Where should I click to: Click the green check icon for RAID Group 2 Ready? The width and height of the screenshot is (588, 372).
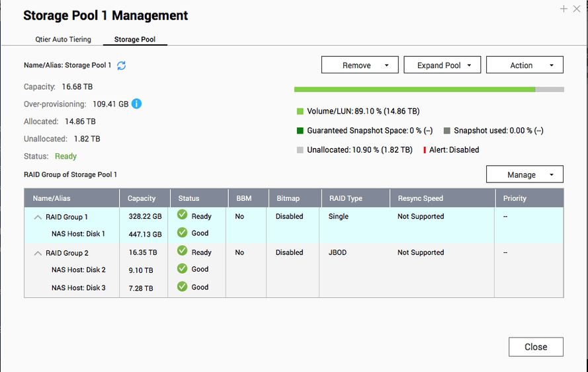(183, 250)
